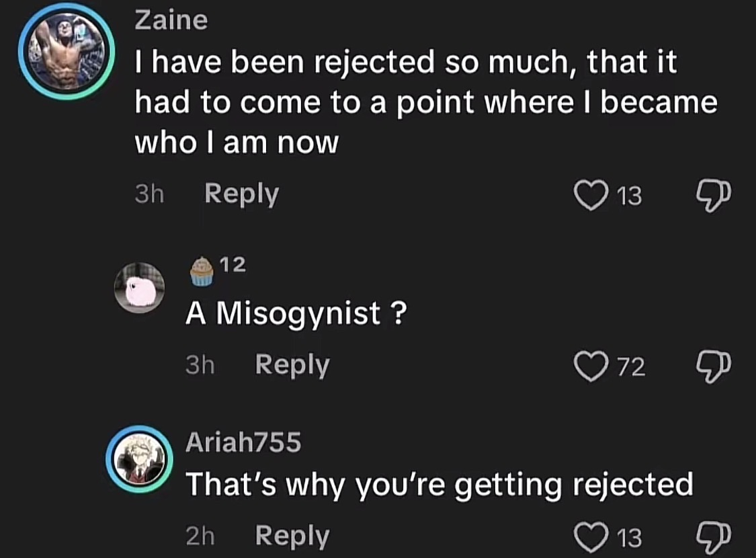Like Ariah755's comment with heart icon

tap(591, 537)
